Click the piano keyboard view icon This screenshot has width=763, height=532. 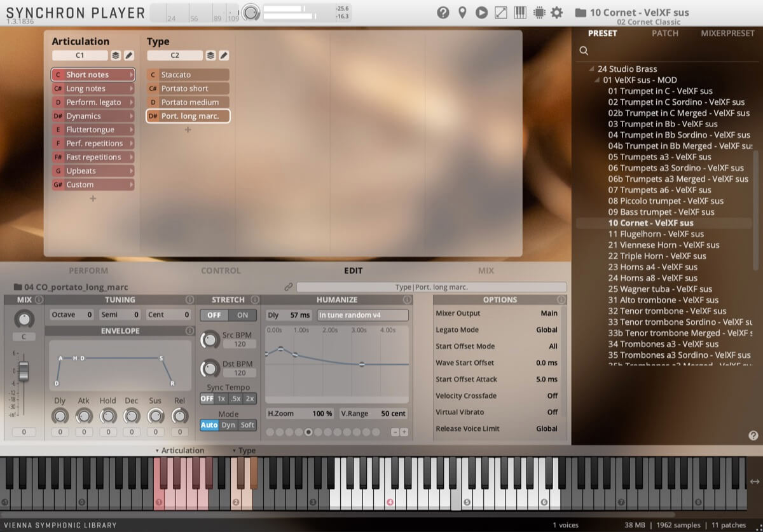coord(519,12)
